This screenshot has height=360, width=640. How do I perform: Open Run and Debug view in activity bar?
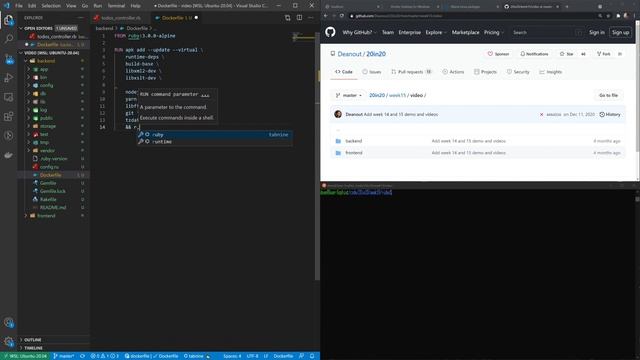(x=9, y=78)
